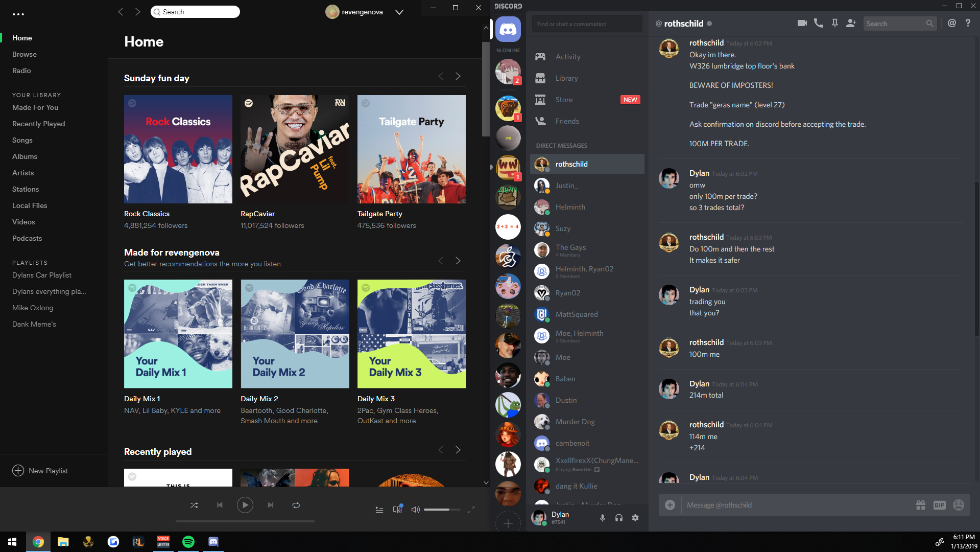
Task: Expand the revengenova account dropdown
Action: [x=399, y=12]
